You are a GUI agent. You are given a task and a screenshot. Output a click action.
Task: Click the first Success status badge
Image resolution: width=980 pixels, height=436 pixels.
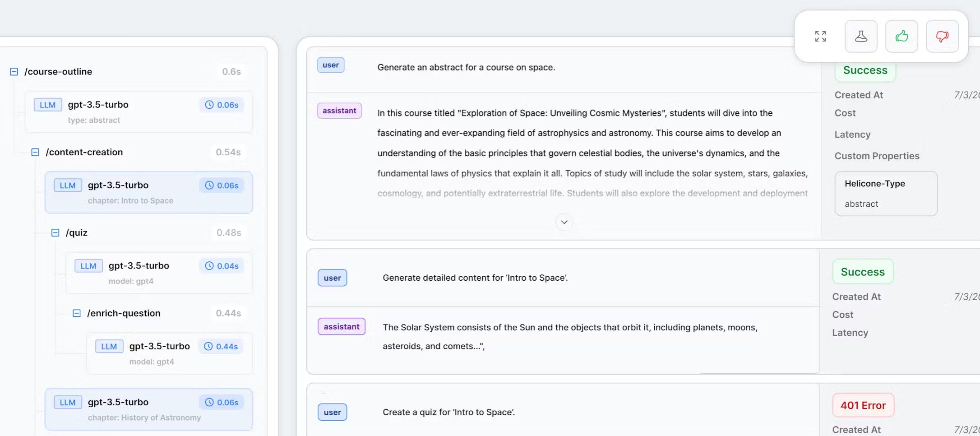click(x=865, y=70)
